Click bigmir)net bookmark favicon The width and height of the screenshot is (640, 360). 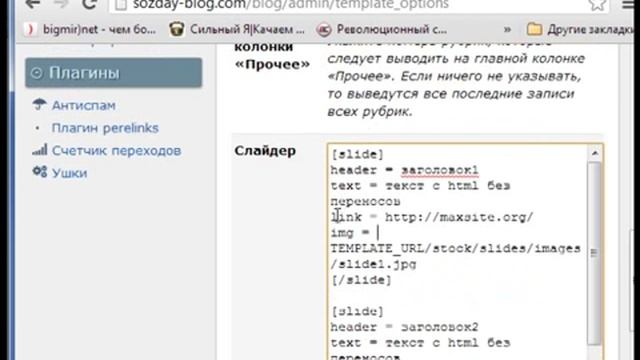coord(30,29)
